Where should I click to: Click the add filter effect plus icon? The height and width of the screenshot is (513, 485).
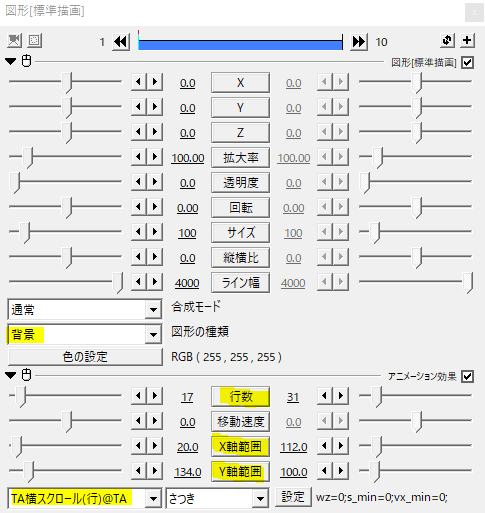pyautogui.click(x=467, y=40)
